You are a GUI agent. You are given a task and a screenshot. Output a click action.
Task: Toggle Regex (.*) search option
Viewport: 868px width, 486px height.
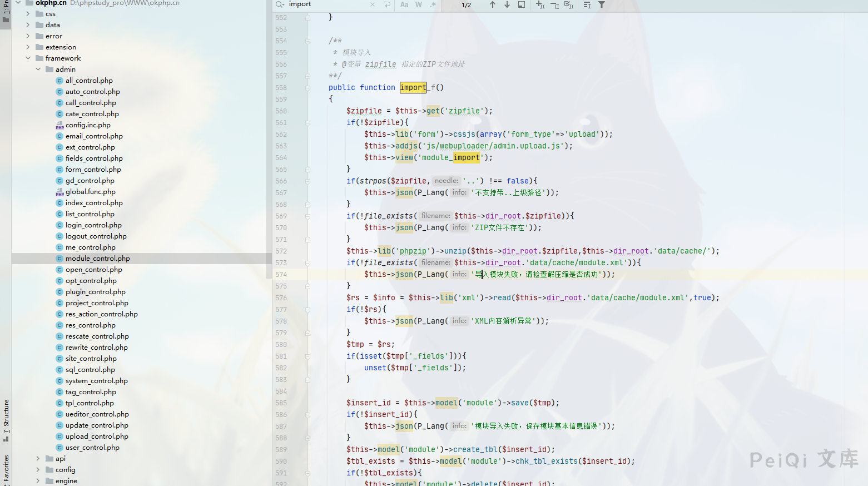tap(433, 5)
